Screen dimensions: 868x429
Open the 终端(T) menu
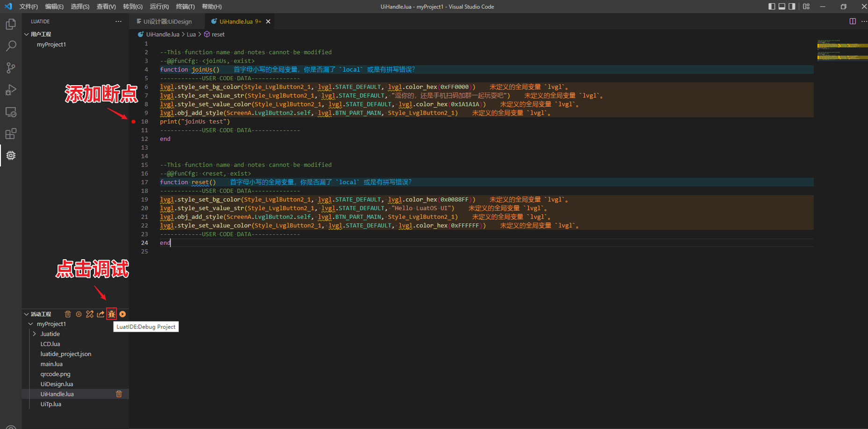(185, 7)
